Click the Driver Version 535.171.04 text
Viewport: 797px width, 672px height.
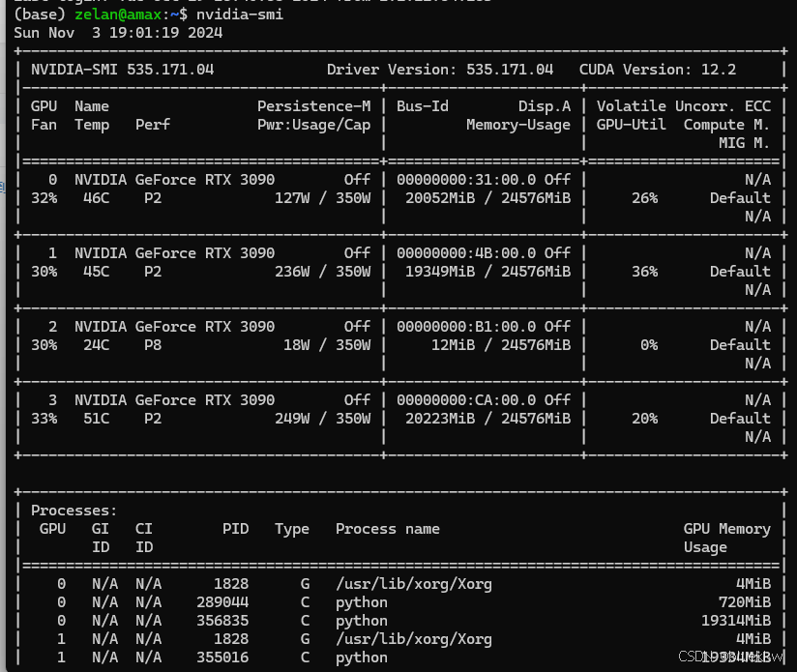(x=440, y=70)
